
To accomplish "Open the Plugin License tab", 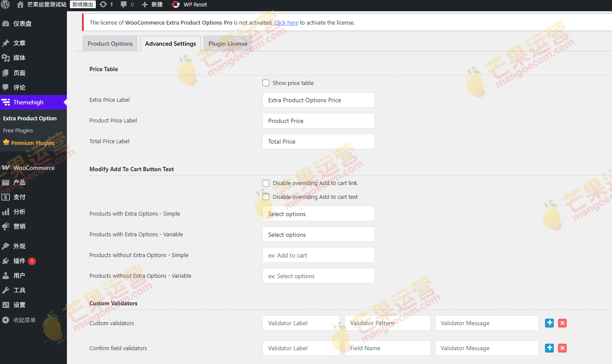I will pyautogui.click(x=227, y=43).
